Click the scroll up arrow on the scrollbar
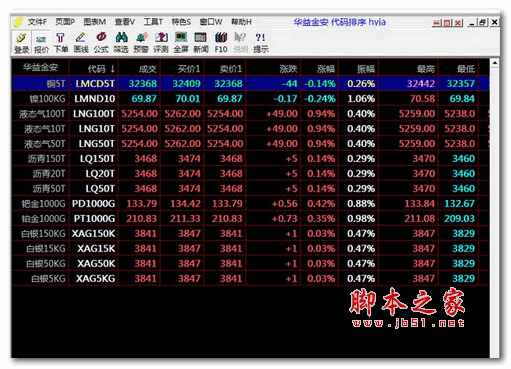 495,63
